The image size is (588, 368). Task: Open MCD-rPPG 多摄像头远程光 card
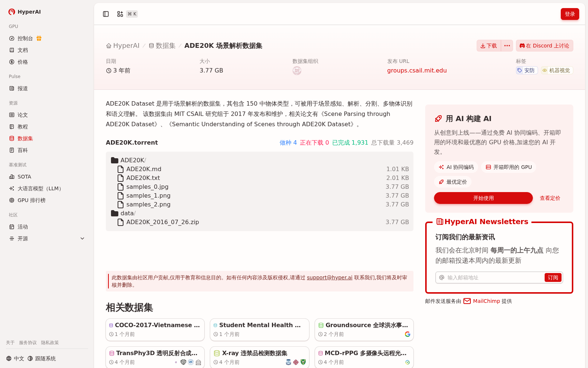tap(364, 357)
